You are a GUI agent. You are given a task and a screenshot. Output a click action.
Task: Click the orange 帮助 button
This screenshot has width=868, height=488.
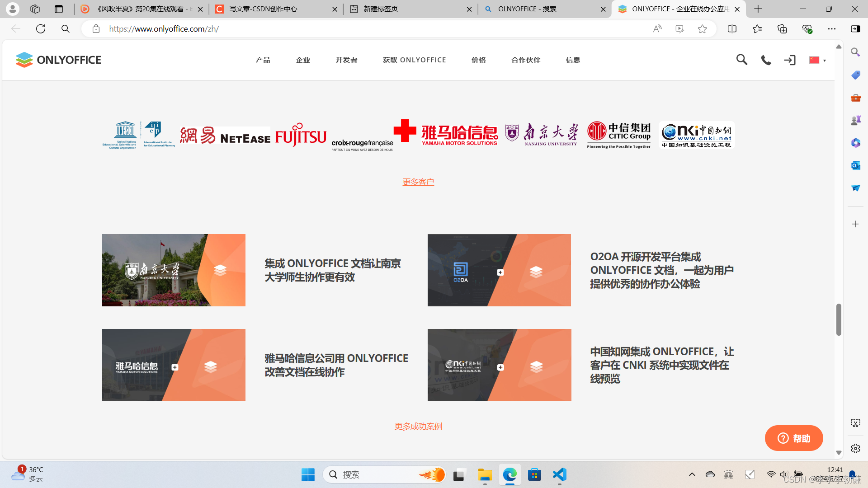794,438
